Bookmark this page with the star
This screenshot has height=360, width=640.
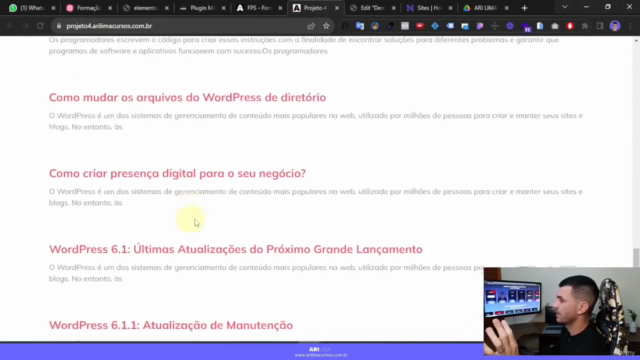(326, 26)
